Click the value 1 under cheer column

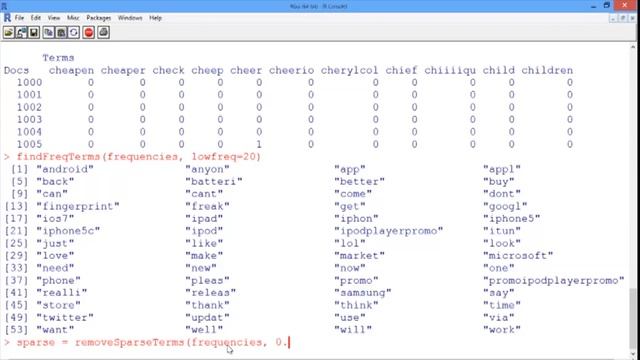coord(259,144)
